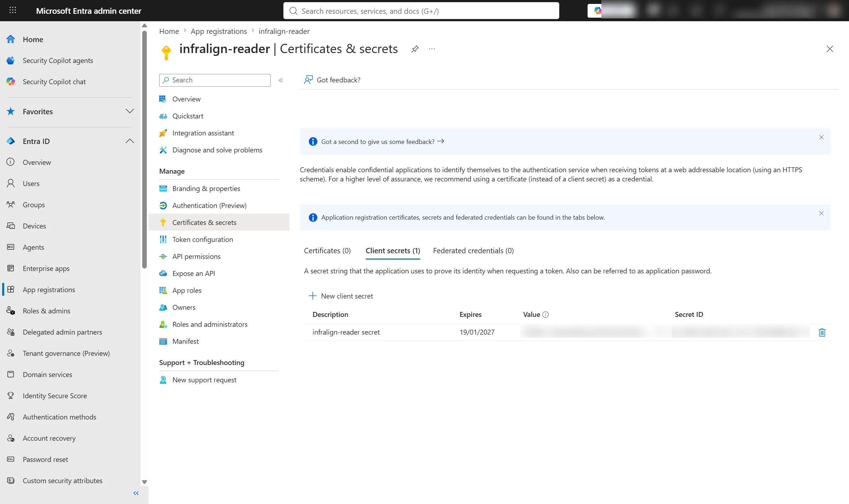Dismiss the feedback info banner
Viewport: 849px width, 504px height.
[821, 138]
